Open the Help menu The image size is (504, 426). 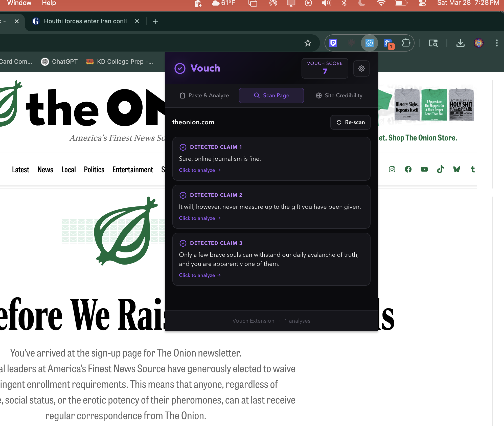point(49,3)
